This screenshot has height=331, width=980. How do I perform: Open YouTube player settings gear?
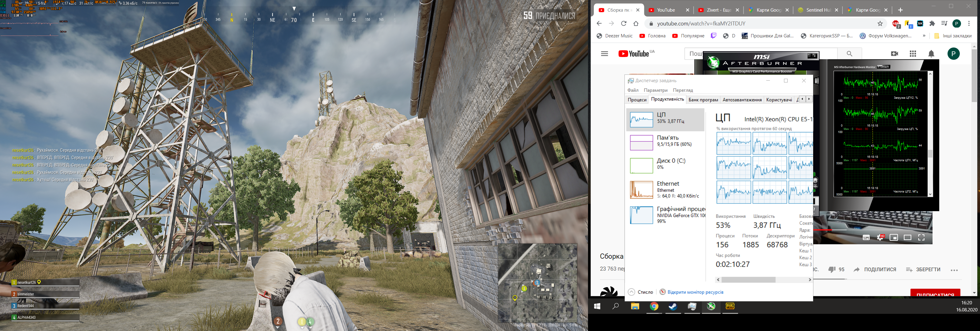pos(880,237)
